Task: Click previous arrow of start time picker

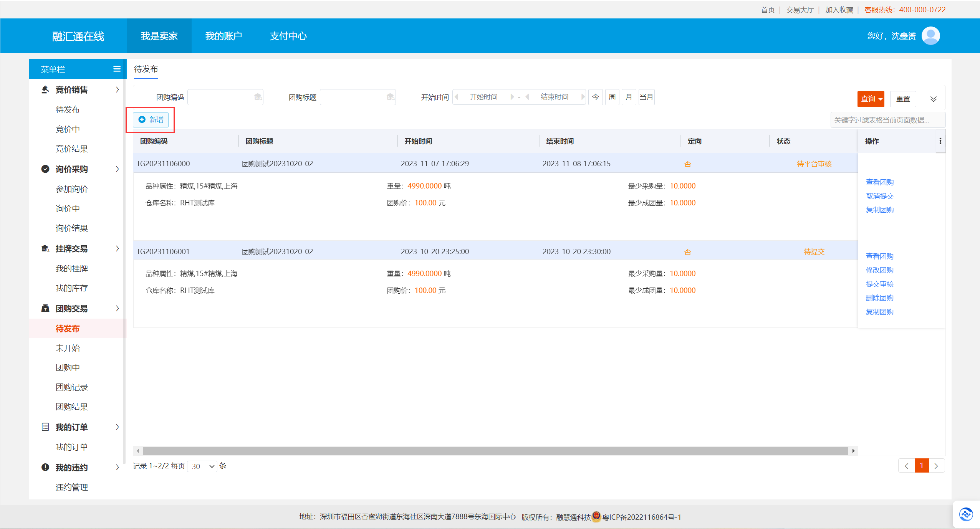Action: [x=457, y=97]
